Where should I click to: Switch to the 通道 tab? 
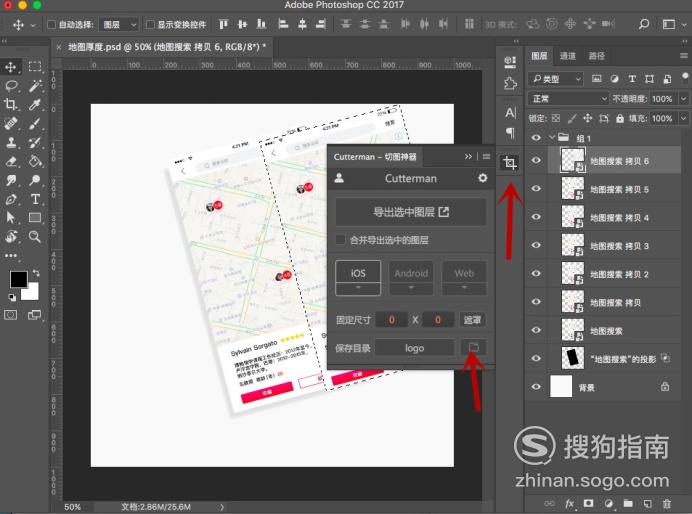[568, 56]
